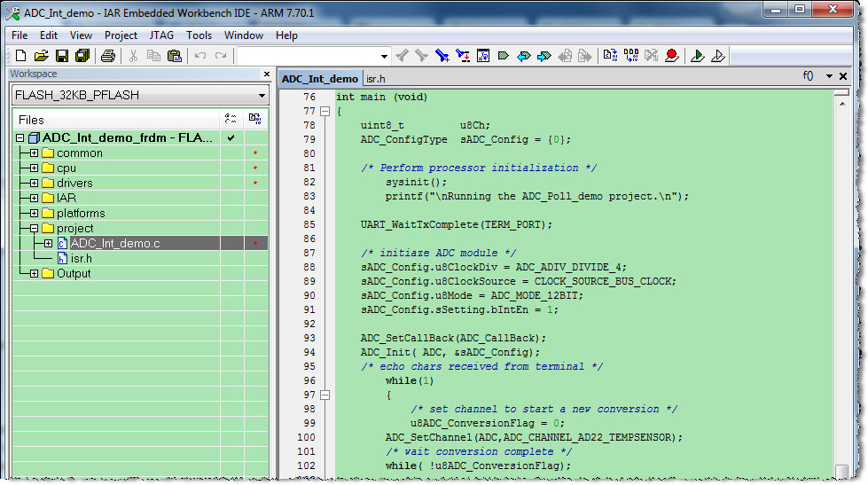Collapse the main function fold at line 77
The height and width of the screenshot is (485, 868).
[x=325, y=112]
